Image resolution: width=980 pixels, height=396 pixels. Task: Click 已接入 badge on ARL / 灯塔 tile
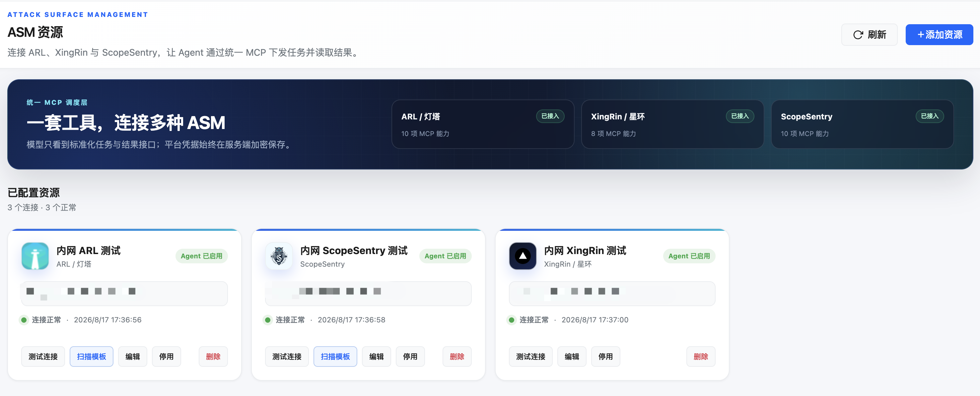point(550,116)
